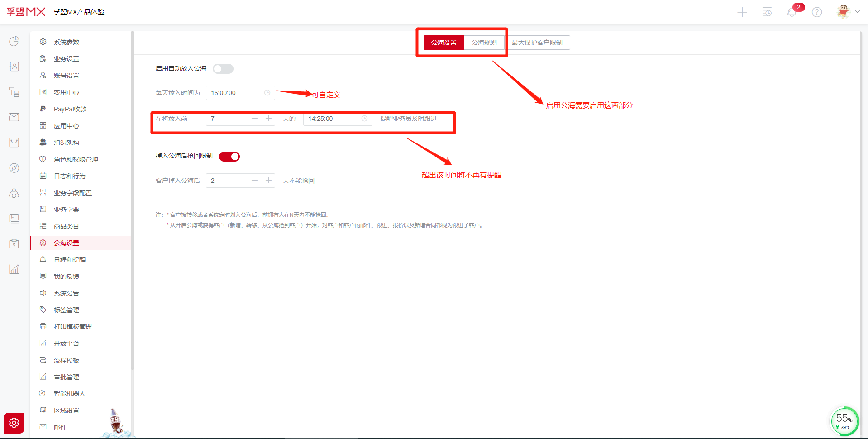Switch to the 公海规则 tab

click(484, 43)
